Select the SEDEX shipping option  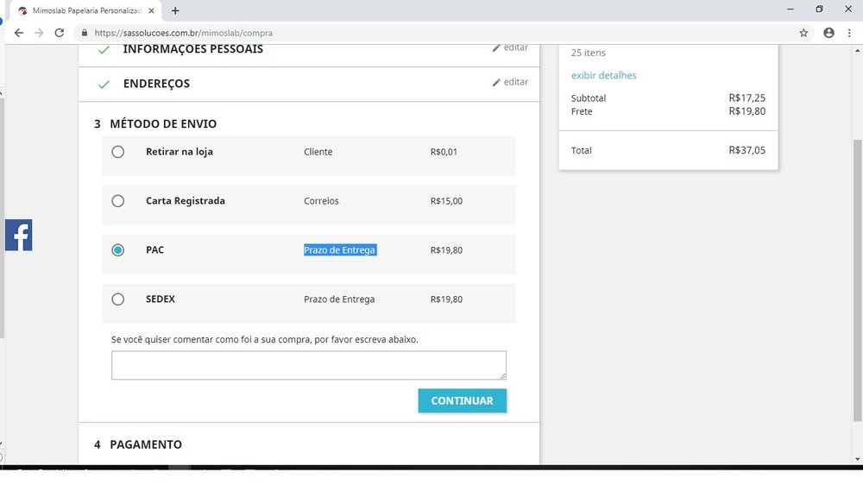click(118, 299)
